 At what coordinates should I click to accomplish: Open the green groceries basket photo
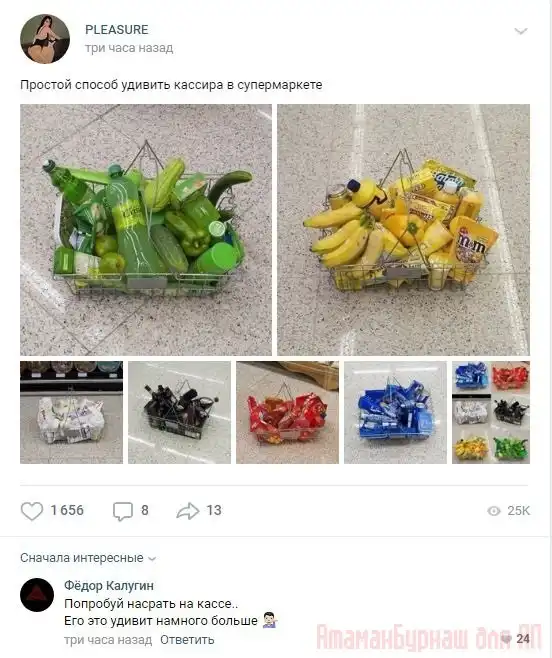click(x=146, y=230)
